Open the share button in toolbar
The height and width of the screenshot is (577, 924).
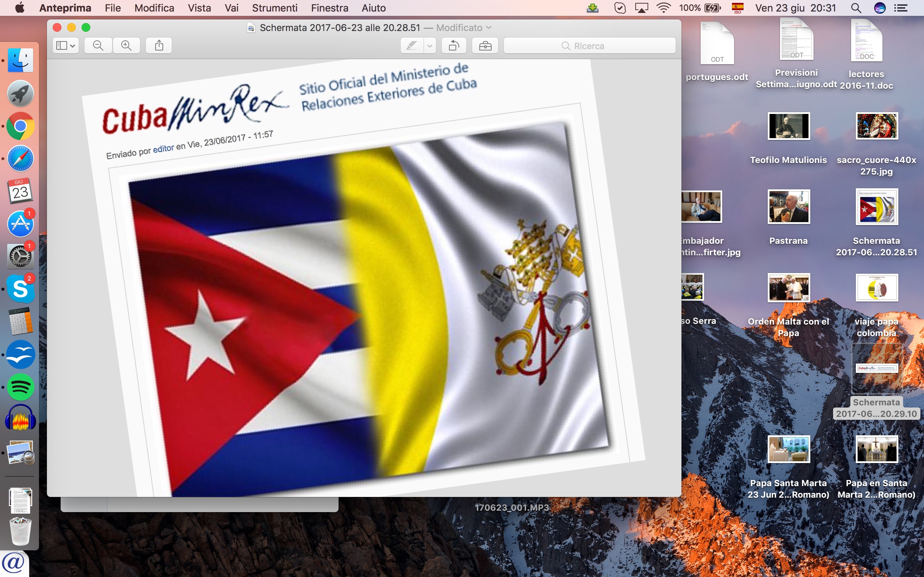click(159, 46)
